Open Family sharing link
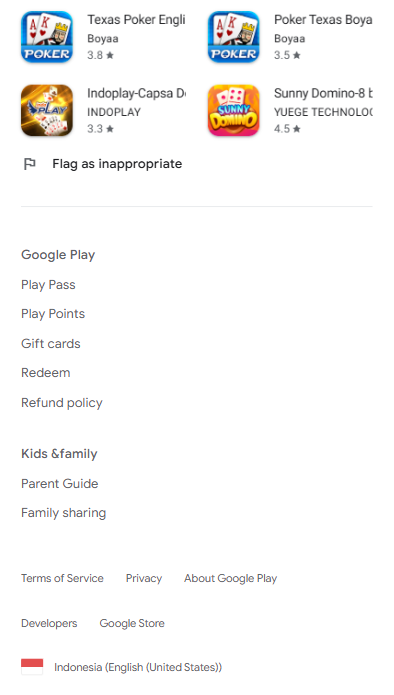 tap(63, 513)
